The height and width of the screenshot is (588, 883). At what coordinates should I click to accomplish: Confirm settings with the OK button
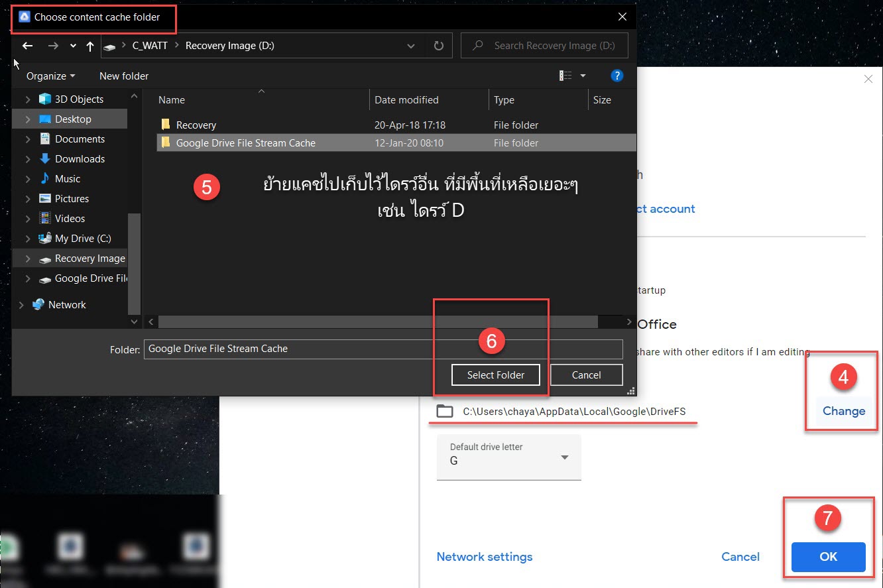tap(829, 557)
